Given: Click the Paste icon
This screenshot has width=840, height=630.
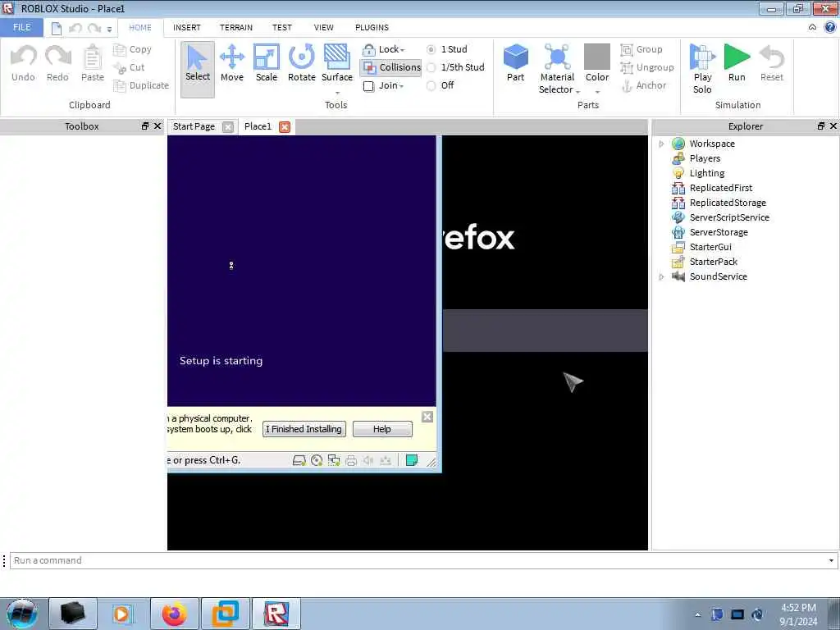Looking at the screenshot, I should coord(92,57).
